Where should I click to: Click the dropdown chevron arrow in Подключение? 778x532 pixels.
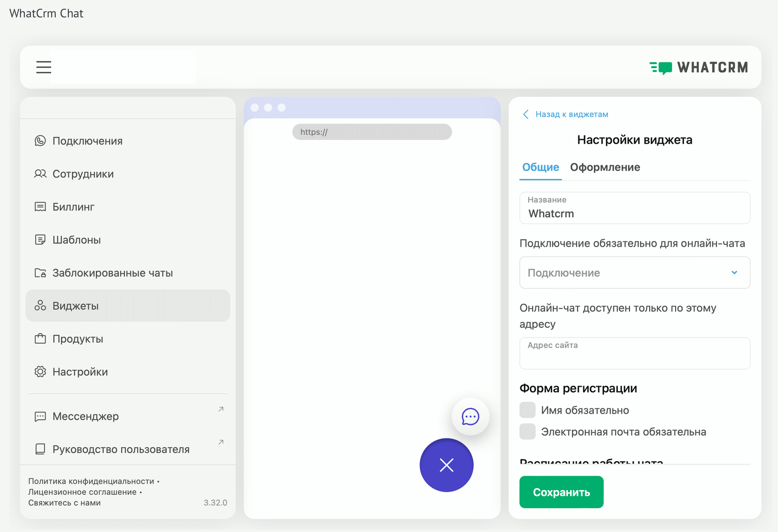[734, 272]
